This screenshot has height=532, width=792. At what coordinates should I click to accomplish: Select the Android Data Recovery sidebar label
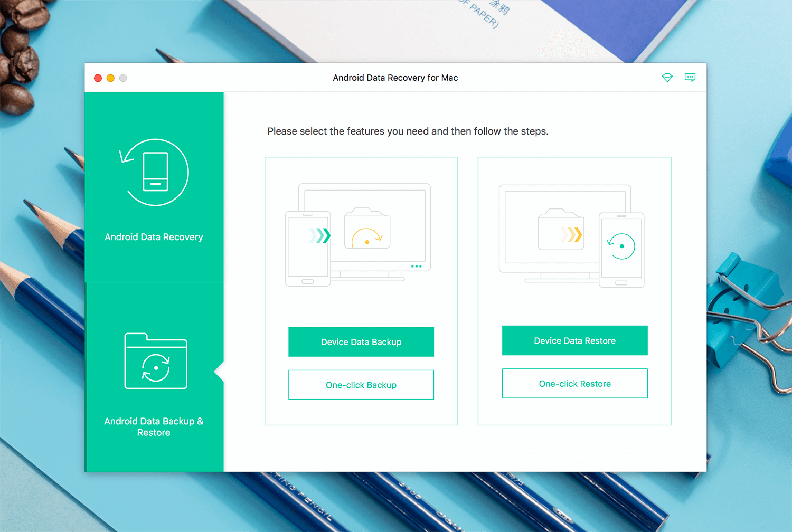(x=154, y=237)
